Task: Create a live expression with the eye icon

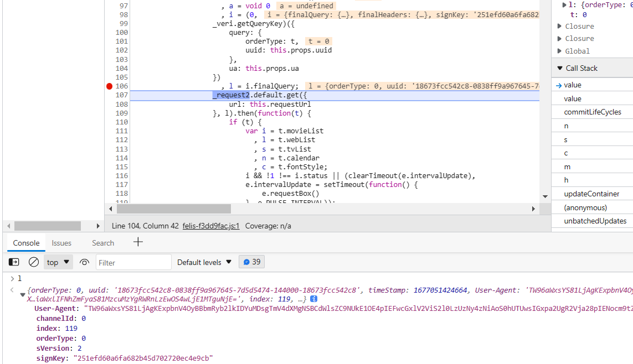Action: tap(84, 262)
